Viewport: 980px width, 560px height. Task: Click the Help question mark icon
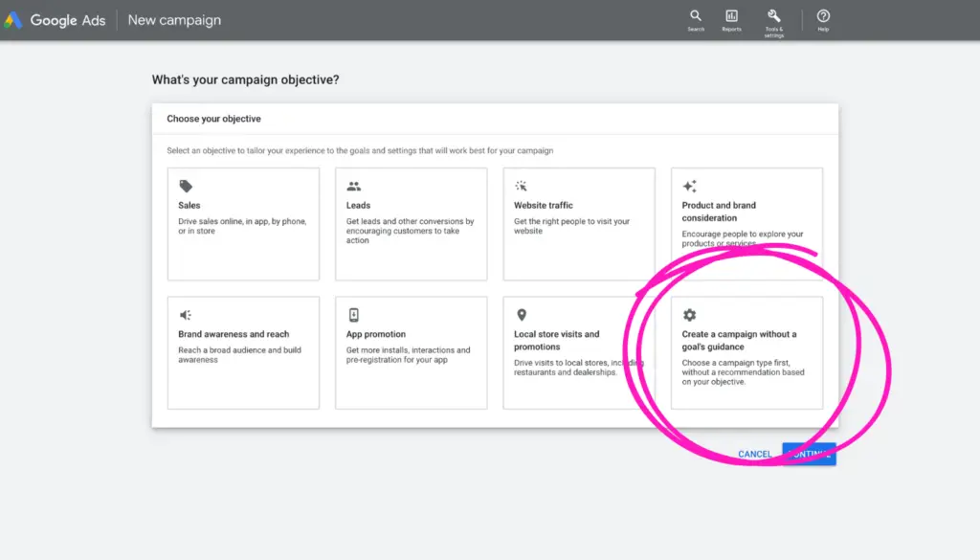click(823, 16)
